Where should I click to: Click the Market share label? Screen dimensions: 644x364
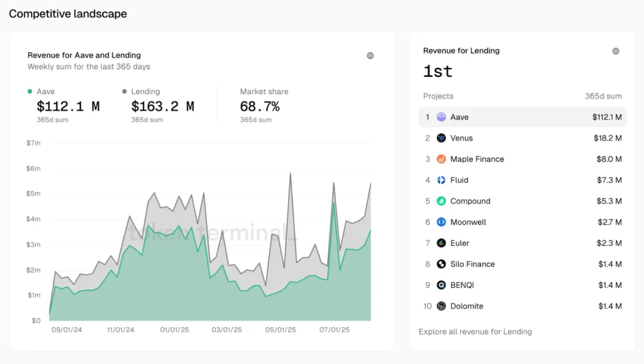(x=264, y=92)
